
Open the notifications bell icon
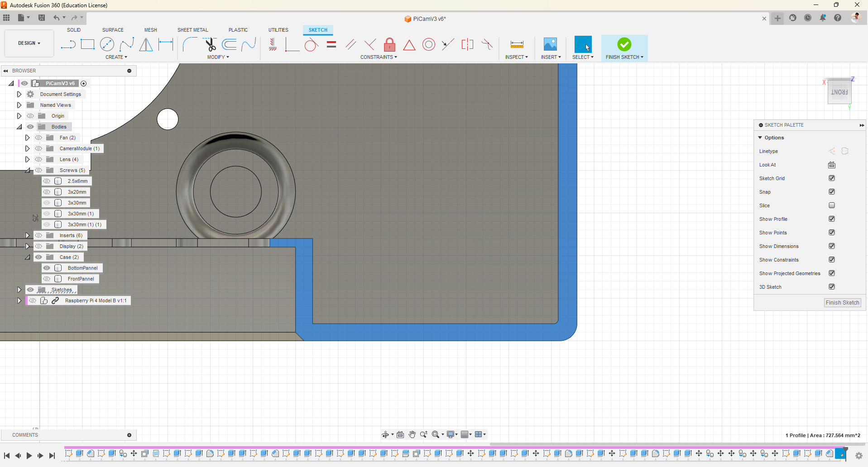pos(823,18)
